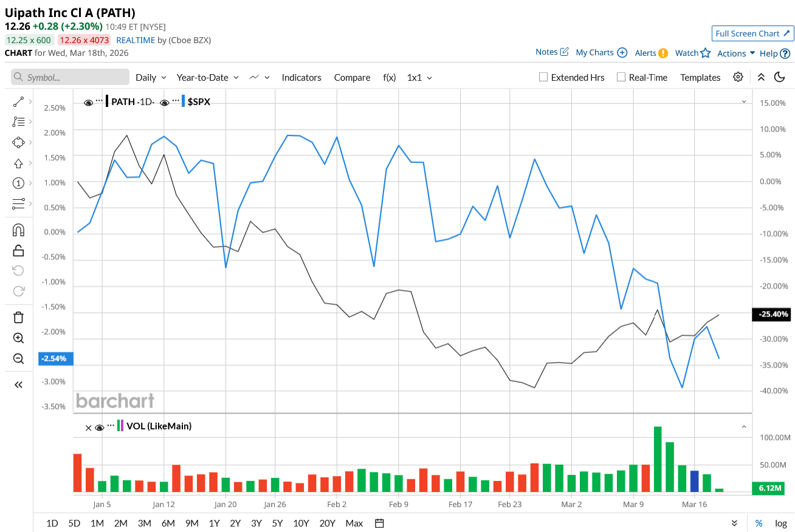Image resolution: width=795 pixels, height=532 pixels.
Task: Hide the $SPX comparison series
Action: (x=165, y=103)
